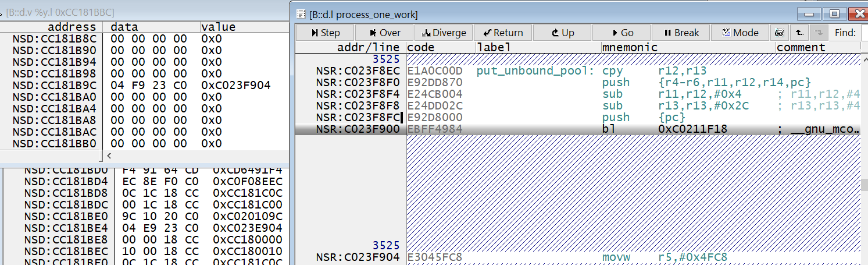
Task: Click the opcode E1A0C00D in code column
Action: tap(435, 70)
